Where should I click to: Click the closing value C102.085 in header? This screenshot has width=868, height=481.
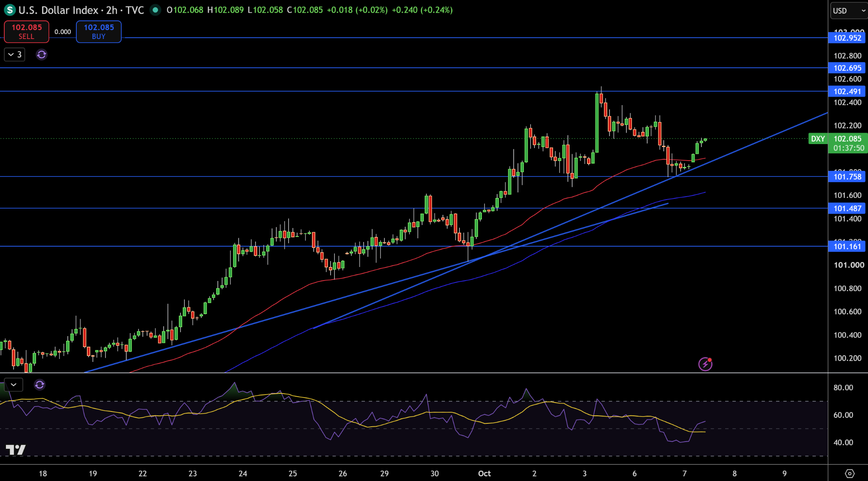tap(305, 10)
